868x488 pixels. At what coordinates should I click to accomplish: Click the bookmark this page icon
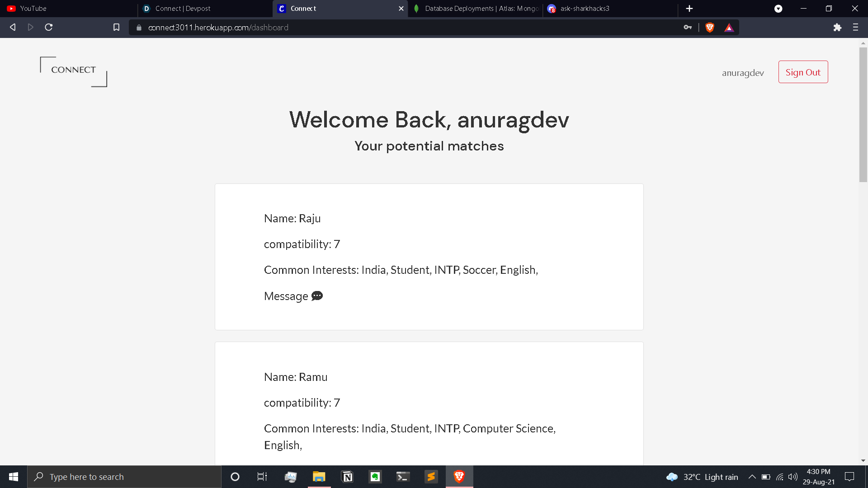[x=116, y=28]
